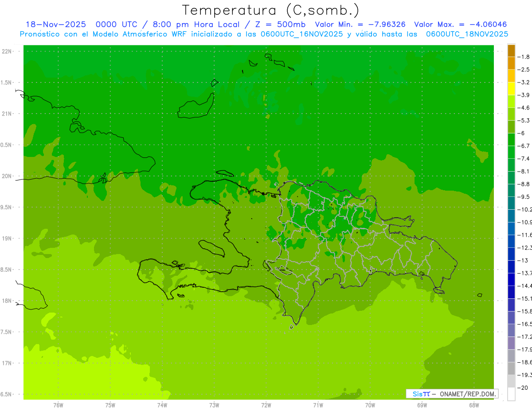Screen dimensions: 532x411
Task: Click the -18.6 colorbar label
Action: [525, 362]
